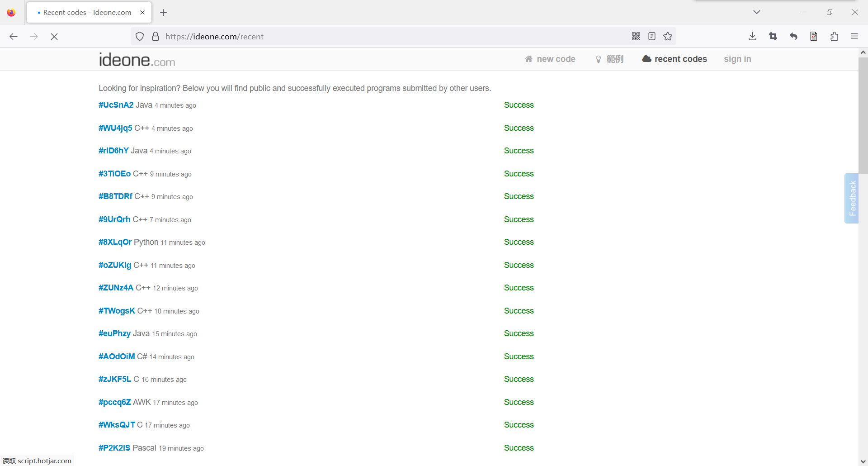Bookmark this page with the star icon
Screen dimensions: 868x466
pos(668,36)
